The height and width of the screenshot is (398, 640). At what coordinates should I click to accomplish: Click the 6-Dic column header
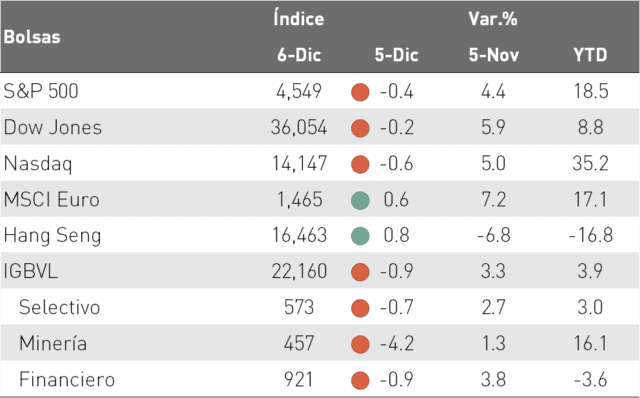coord(299,55)
